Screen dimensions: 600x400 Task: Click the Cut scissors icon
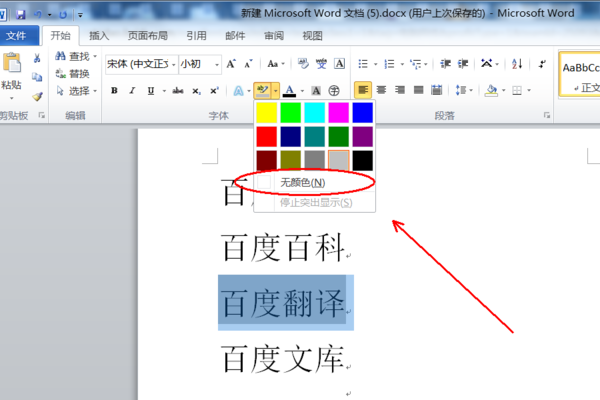pos(37,58)
